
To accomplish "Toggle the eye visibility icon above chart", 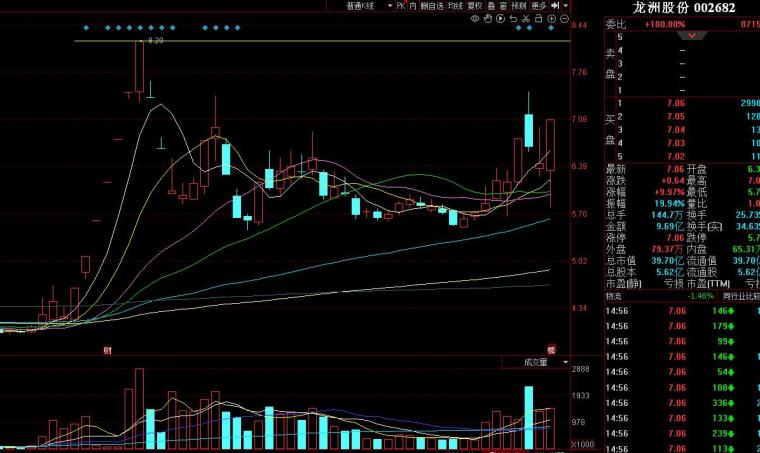I will point(475,19).
